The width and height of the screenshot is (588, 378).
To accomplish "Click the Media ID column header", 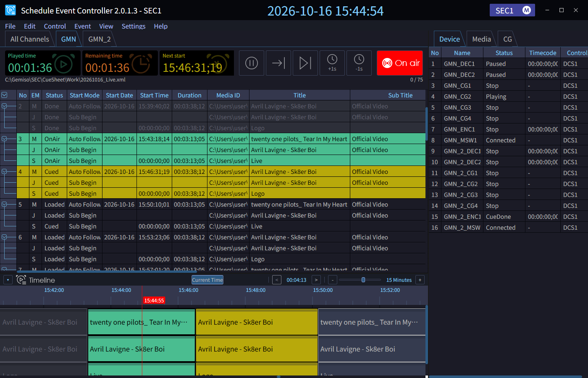I will (228, 95).
